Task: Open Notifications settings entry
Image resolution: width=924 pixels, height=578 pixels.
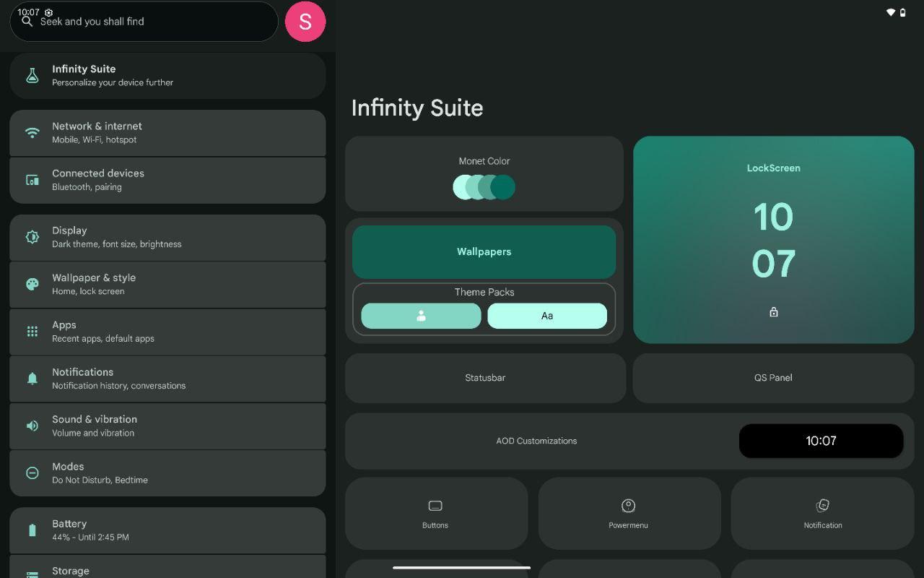Action: 167,379
